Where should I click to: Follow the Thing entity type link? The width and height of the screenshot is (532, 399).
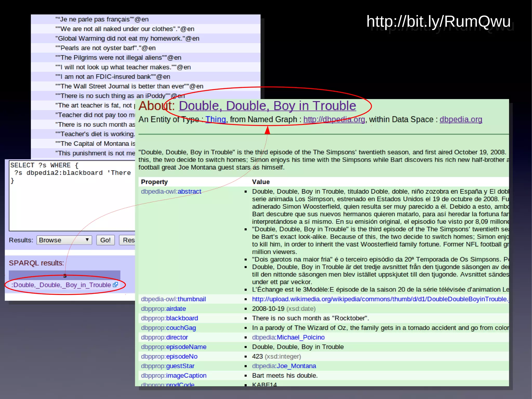point(215,119)
